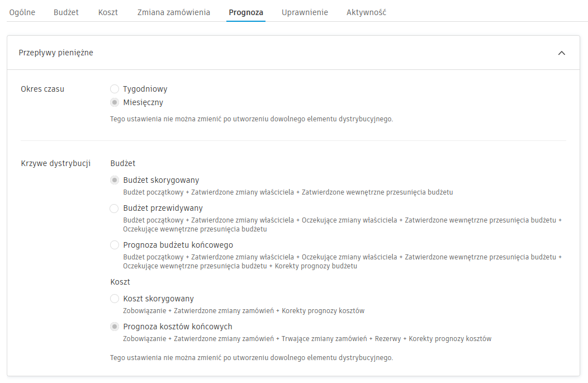This screenshot has height=383, width=588.
Task: Open the Ogólne tab
Action: 22,12
